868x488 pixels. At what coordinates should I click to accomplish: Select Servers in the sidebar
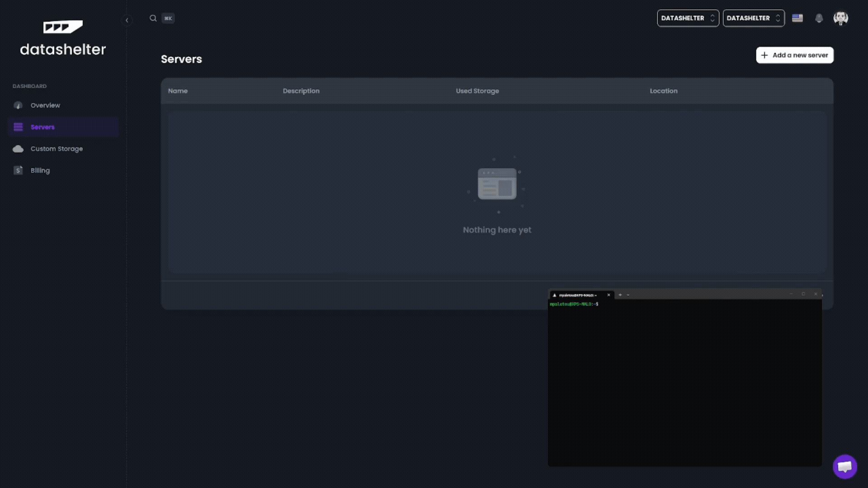pyautogui.click(x=42, y=127)
